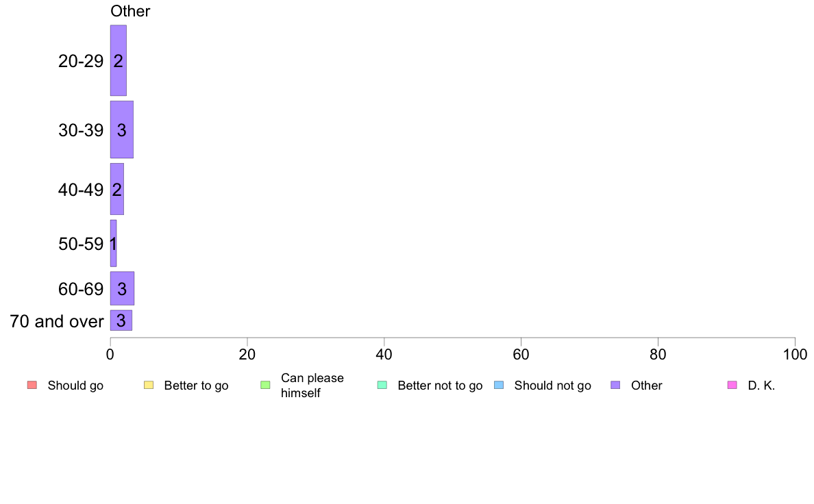This screenshot has height=504, width=814.
Task: Click the red Should go legend swatch
Action: point(32,385)
